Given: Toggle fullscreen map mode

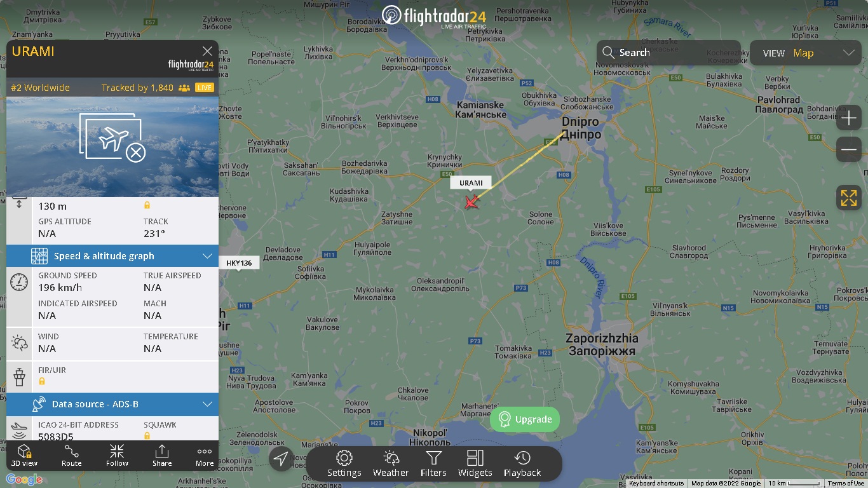Looking at the screenshot, I should click(x=849, y=198).
